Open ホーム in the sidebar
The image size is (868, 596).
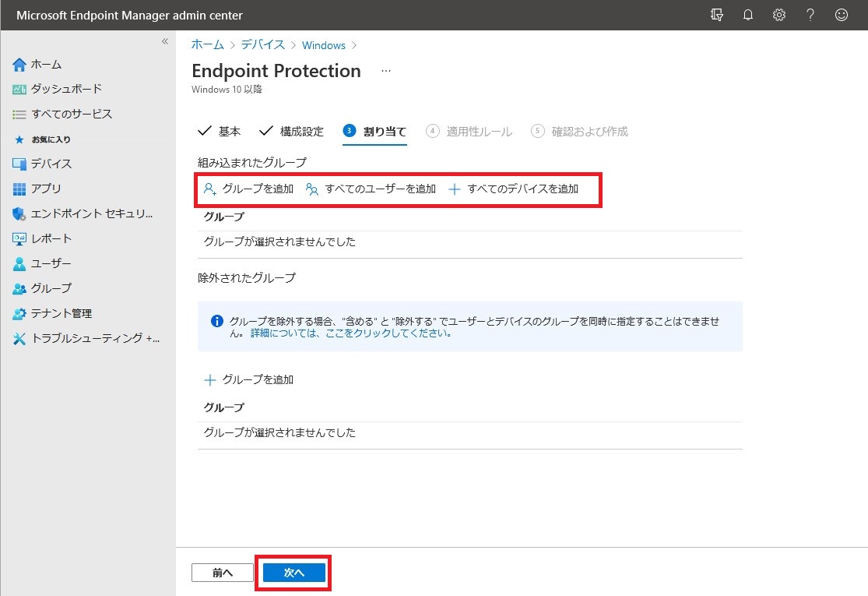coord(46,64)
